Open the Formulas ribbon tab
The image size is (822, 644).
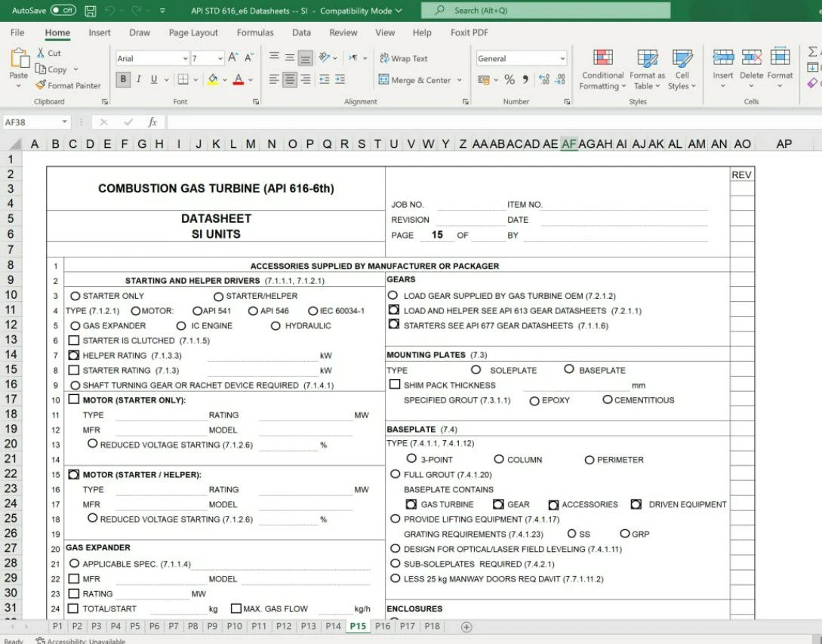[x=255, y=32]
